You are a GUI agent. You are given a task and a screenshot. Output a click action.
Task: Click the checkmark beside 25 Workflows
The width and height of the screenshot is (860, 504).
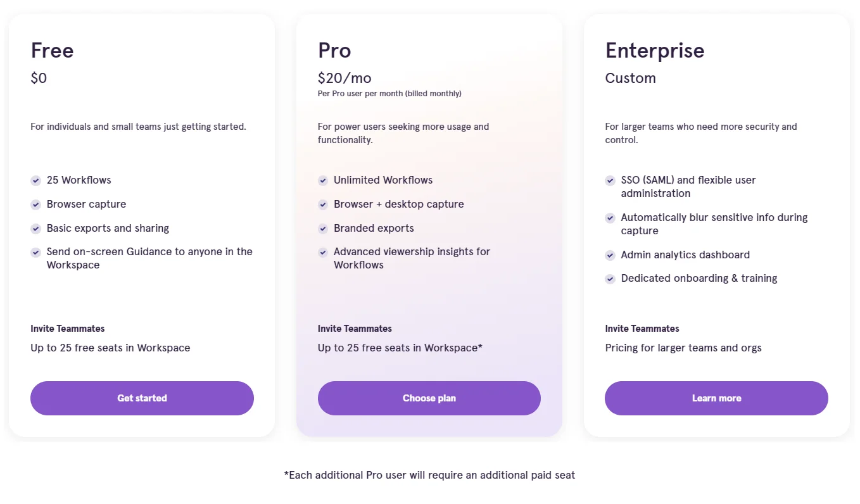[35, 180]
